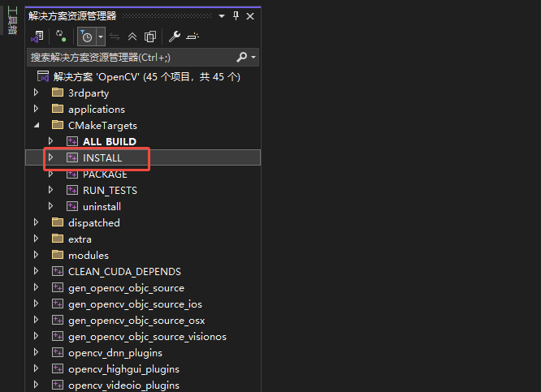Open Properties with the wrench icon

pos(174,37)
